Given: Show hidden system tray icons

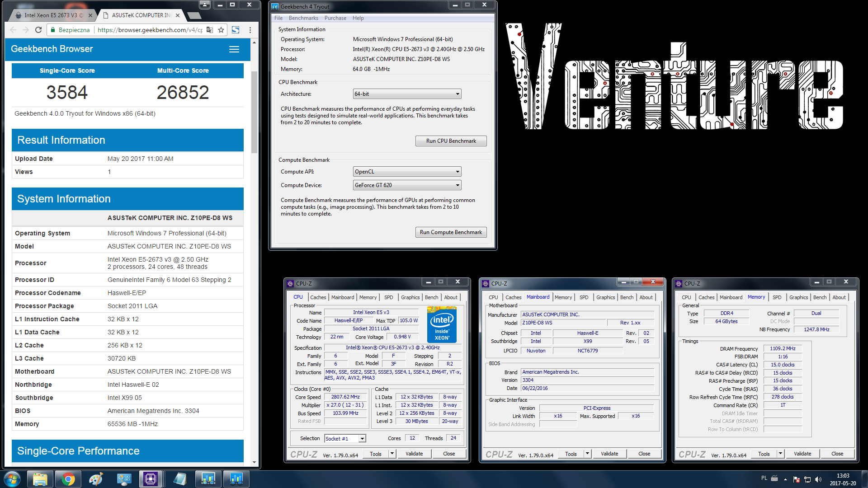Looking at the screenshot, I should coord(786,479).
